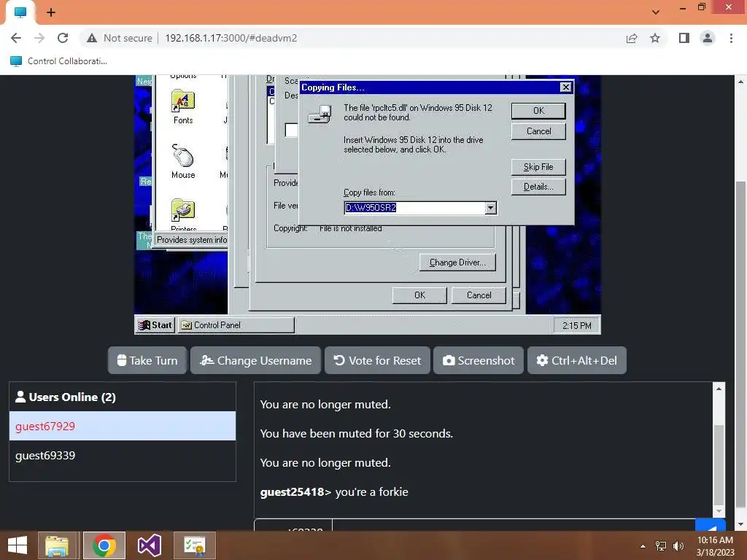Open the Printers icon in Control Panel
The image size is (747, 560).
click(183, 215)
